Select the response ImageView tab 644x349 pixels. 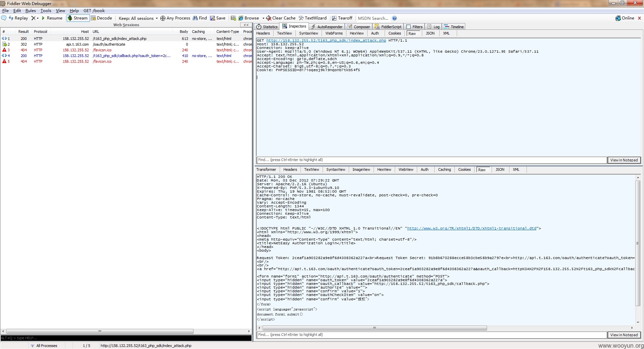tap(361, 169)
